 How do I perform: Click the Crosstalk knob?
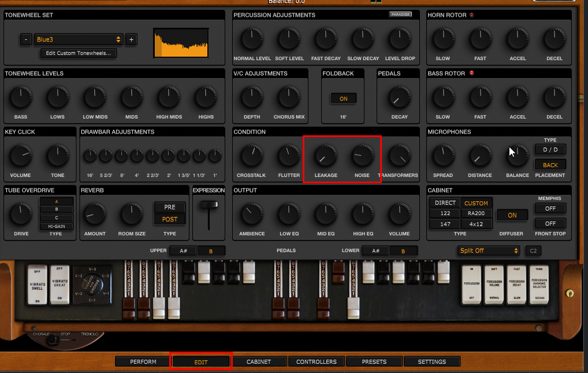(x=252, y=156)
